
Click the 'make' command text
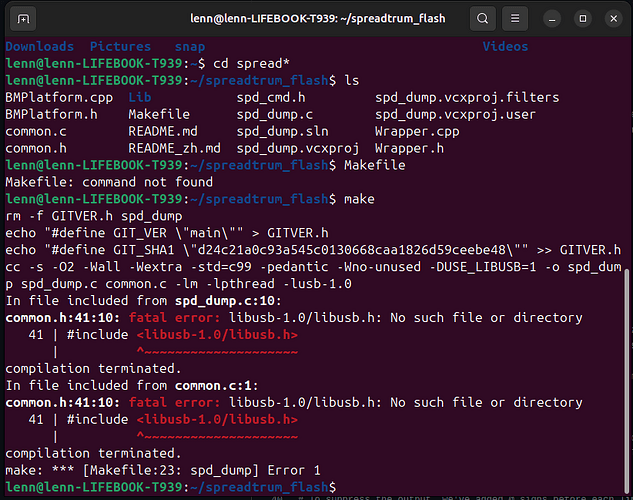pos(359,199)
